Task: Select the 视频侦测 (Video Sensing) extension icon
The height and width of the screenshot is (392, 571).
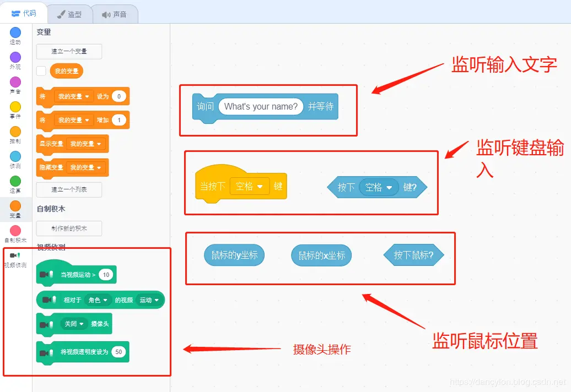Action: tap(15, 256)
